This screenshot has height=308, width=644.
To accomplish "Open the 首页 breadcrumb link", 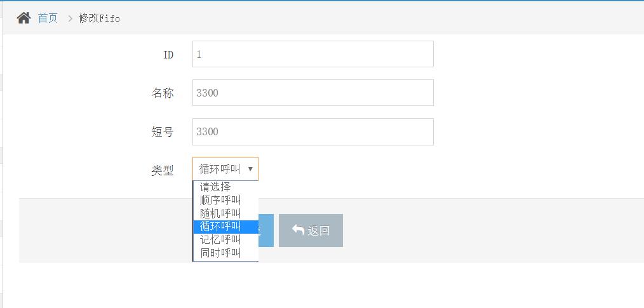I will tap(48, 18).
